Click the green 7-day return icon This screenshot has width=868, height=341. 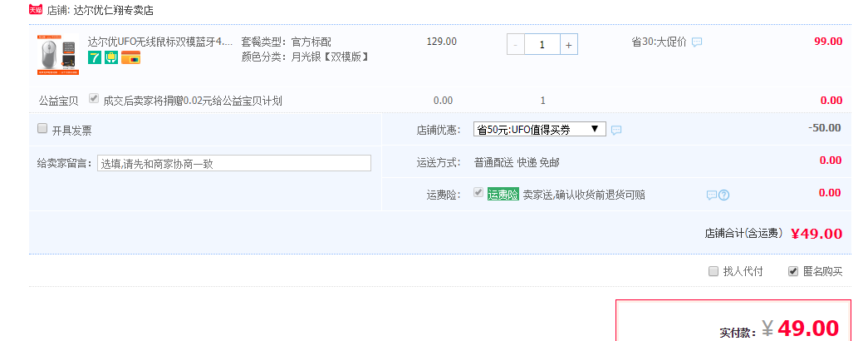tap(95, 57)
